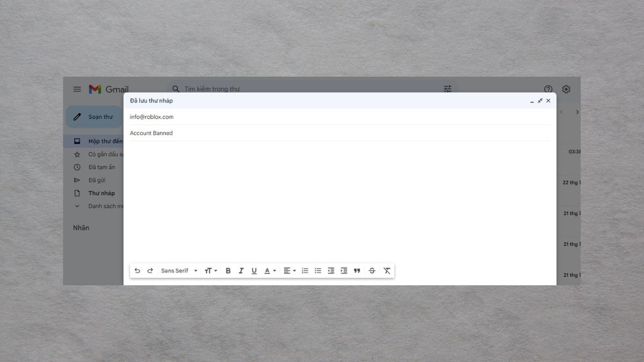Open the starred mail folder
This screenshot has height=362, width=644.
[93, 154]
